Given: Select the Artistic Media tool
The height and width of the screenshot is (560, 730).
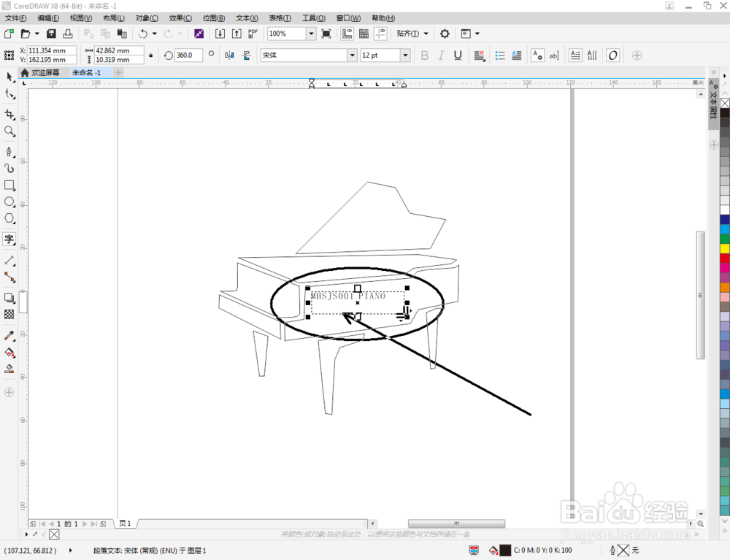Looking at the screenshot, I should tap(9, 168).
